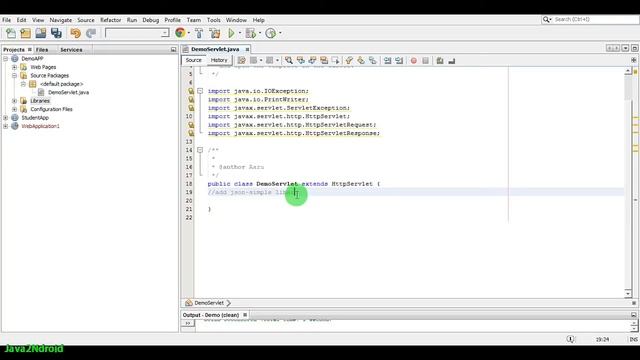640x360 pixels.
Task: Open the Refactor menu
Action: pos(111,20)
